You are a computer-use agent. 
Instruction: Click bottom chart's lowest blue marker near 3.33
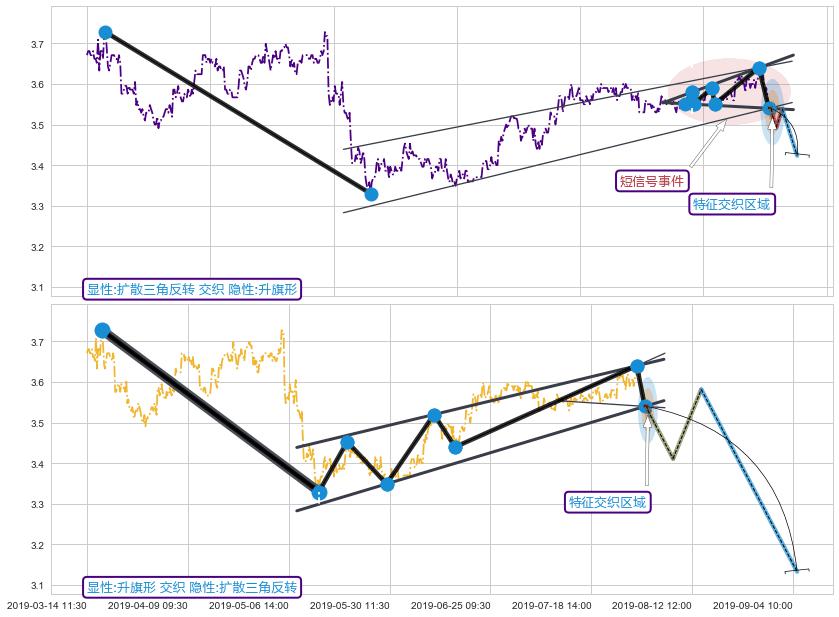point(319,492)
